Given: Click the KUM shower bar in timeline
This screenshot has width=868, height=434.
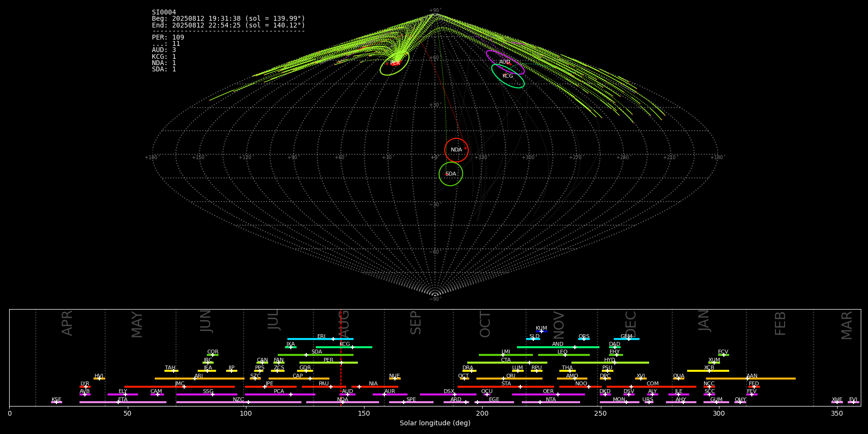Looking at the screenshot, I should tap(542, 331).
